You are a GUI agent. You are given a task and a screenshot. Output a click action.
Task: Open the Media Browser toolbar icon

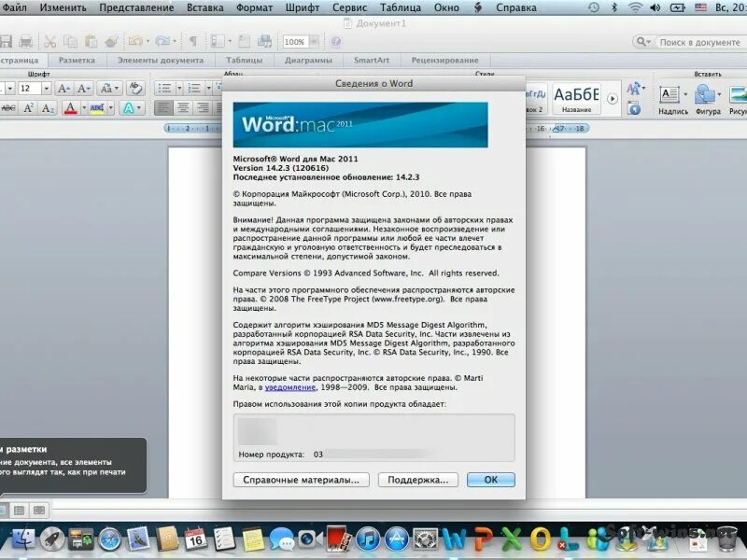[x=264, y=42]
